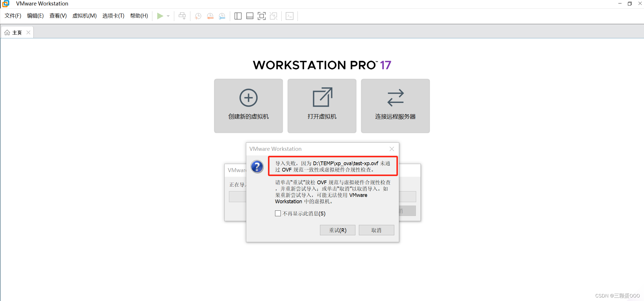Click the revert to snapshot toolbar icon
644x301 pixels.
click(x=210, y=16)
